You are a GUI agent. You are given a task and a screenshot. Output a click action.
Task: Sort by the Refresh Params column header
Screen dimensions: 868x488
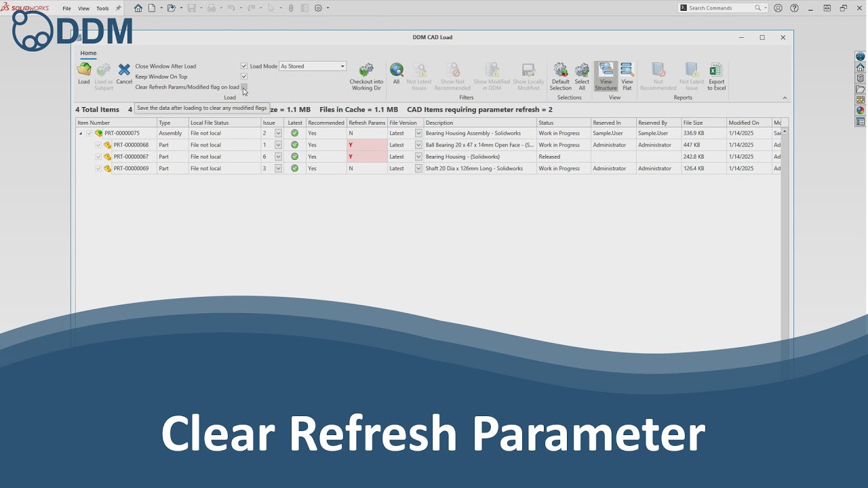[x=367, y=123]
